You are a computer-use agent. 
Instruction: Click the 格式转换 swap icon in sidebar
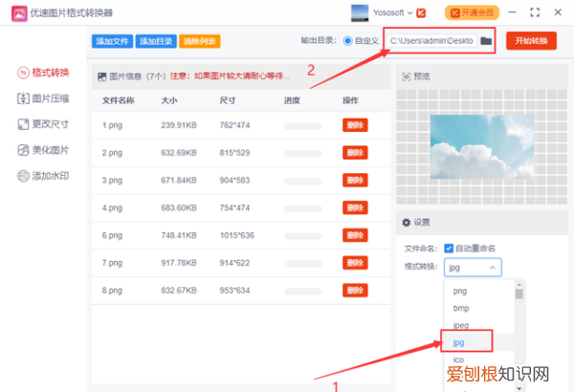click(23, 73)
